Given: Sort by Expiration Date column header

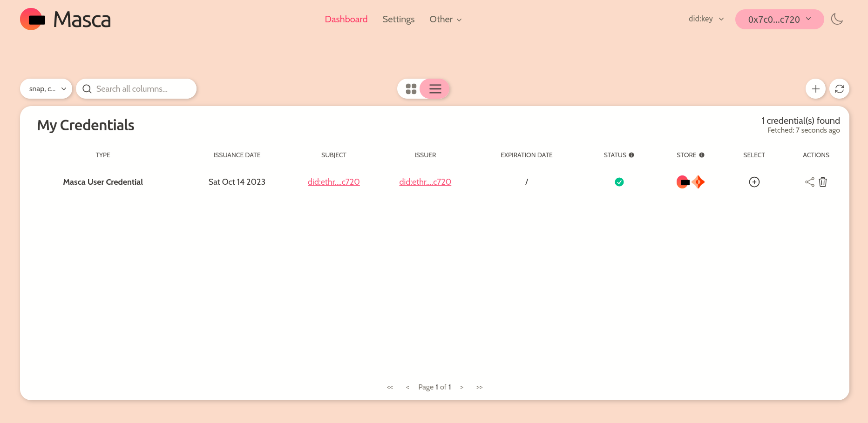Looking at the screenshot, I should pos(527,155).
